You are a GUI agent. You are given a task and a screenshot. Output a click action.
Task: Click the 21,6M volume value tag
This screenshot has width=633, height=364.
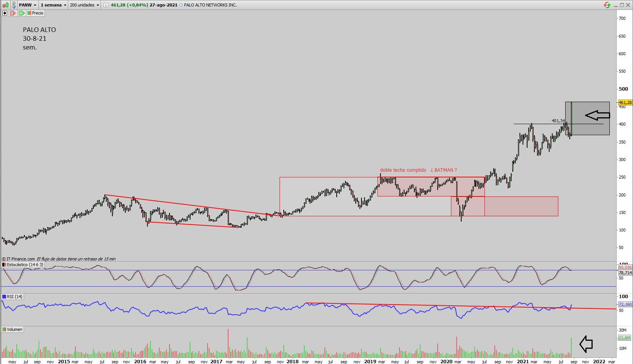[x=624, y=338]
